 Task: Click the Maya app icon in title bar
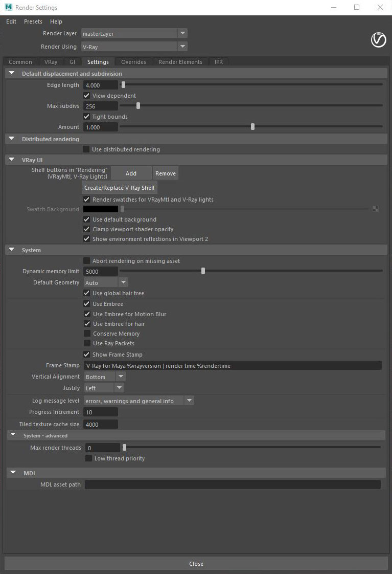click(x=8, y=8)
